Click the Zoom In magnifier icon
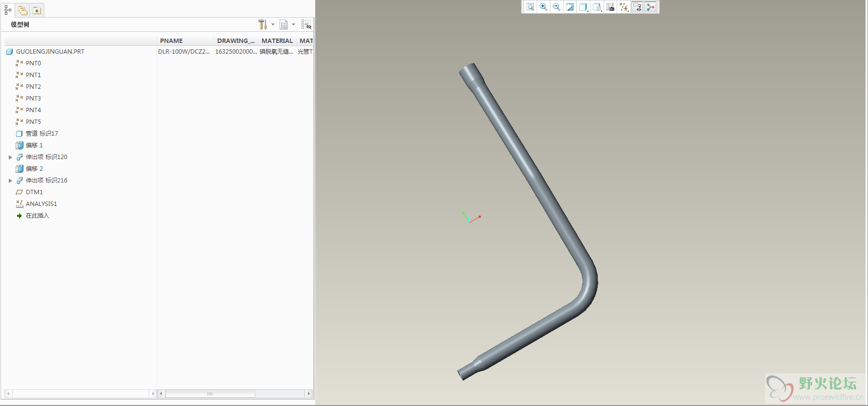The width and height of the screenshot is (868, 406). click(x=543, y=7)
